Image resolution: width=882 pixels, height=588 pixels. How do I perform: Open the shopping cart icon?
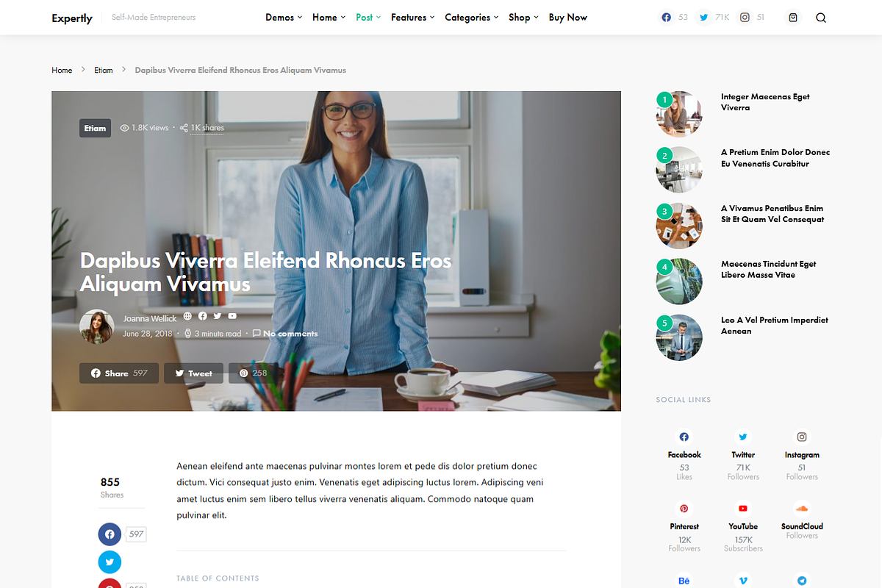(x=793, y=18)
